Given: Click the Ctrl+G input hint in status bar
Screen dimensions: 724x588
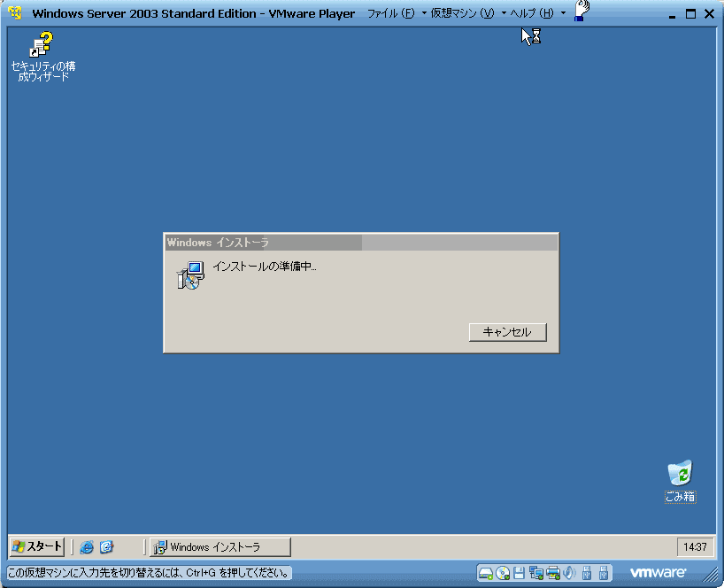Looking at the screenshot, I should (149, 573).
